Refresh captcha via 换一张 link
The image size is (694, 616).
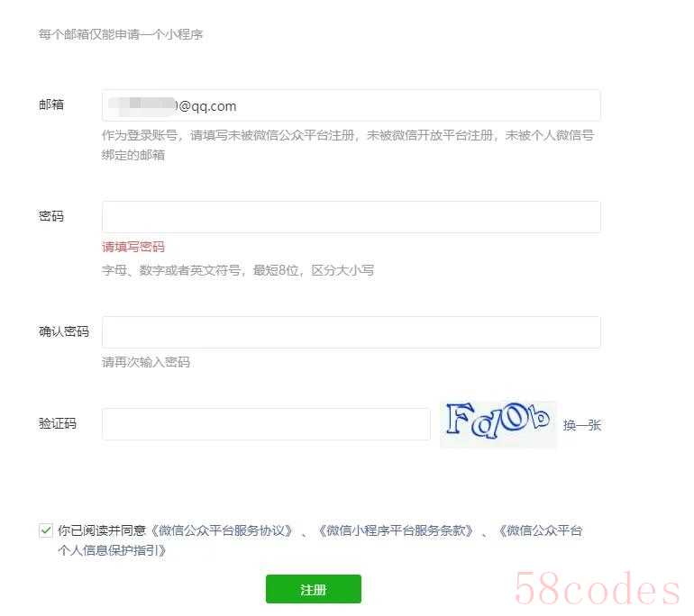tap(582, 425)
